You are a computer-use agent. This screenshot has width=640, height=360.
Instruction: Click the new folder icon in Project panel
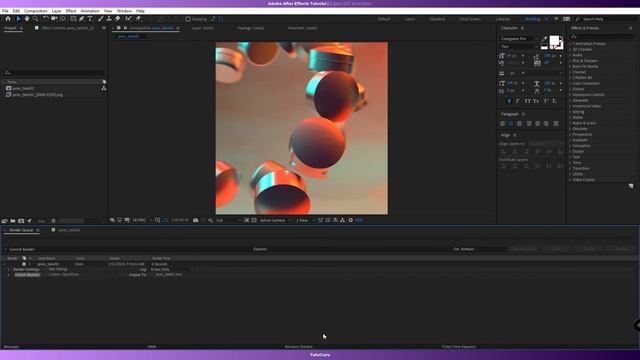(x=13, y=221)
